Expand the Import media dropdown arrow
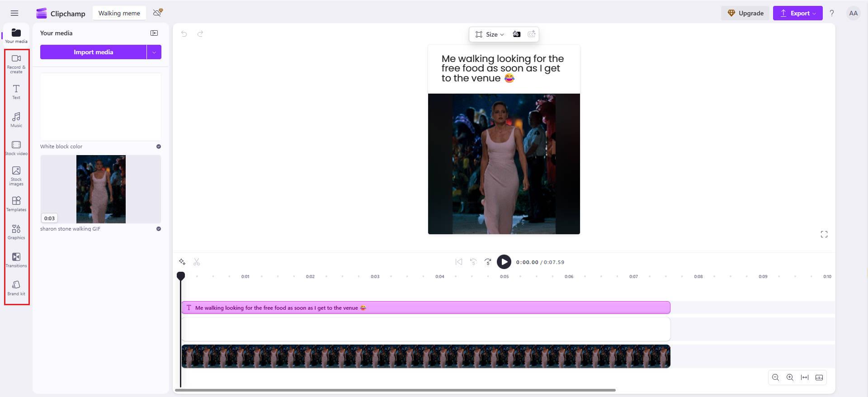Screen dimensions: 868x397 [x=154, y=52]
